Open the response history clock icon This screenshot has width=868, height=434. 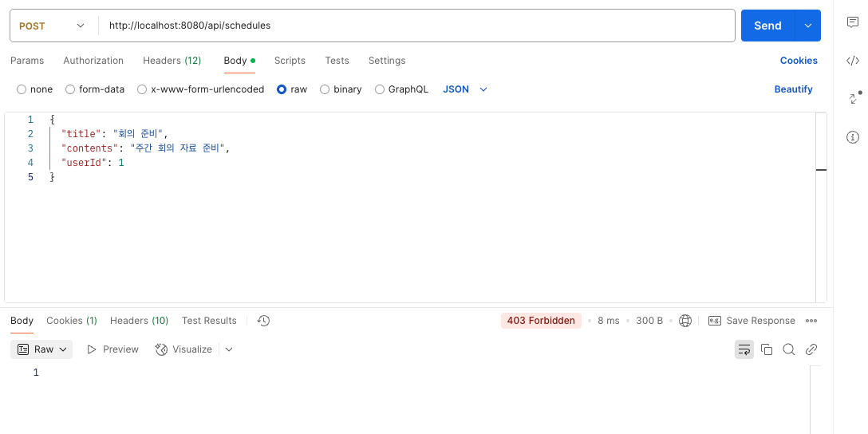(263, 321)
